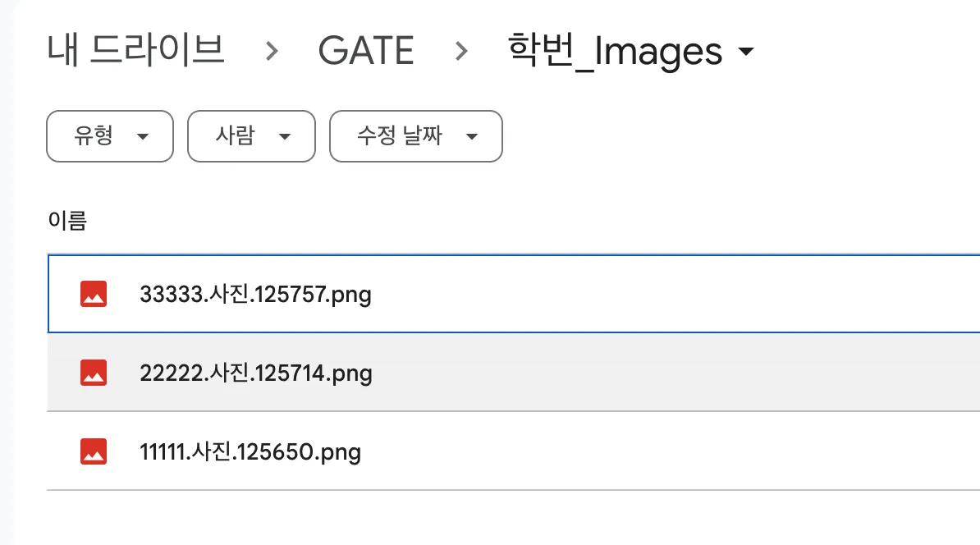This screenshot has width=980, height=545.
Task: Select the file name 33333.사진.125757.png
Action: tap(256, 294)
